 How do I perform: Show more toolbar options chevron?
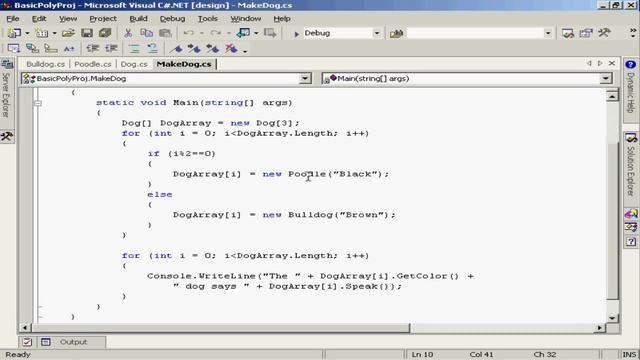tap(633, 33)
